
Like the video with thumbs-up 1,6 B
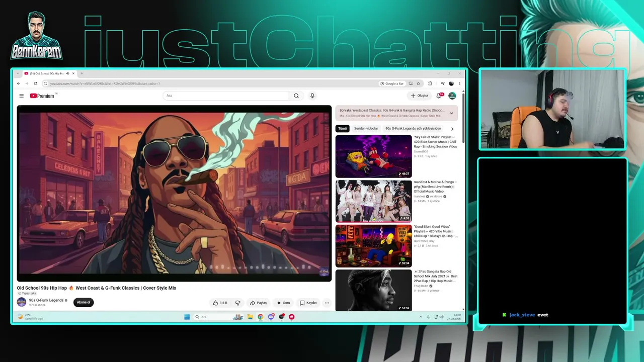pyautogui.click(x=220, y=303)
